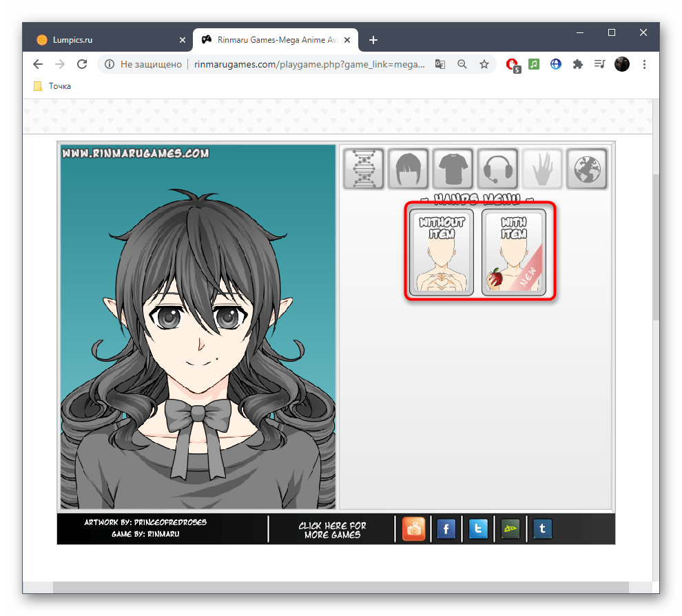Click the orange camera snapshot icon
The width and height of the screenshot is (682, 616).
[414, 528]
